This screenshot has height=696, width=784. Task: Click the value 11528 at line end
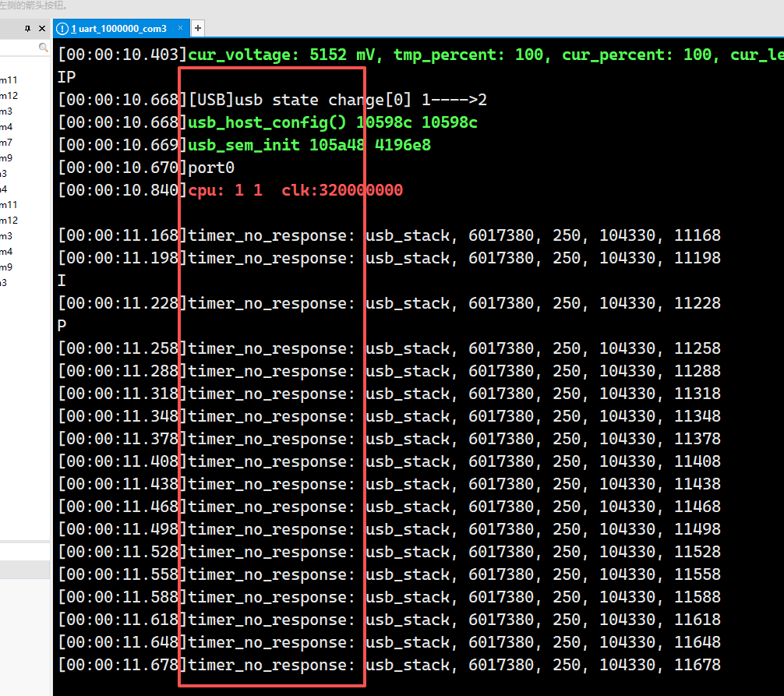point(697,552)
